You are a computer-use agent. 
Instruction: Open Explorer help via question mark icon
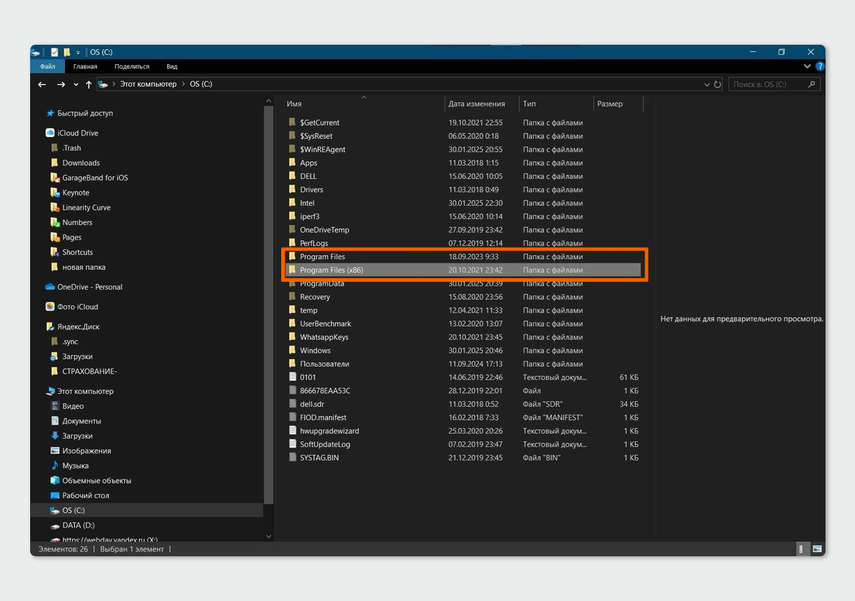[818, 66]
